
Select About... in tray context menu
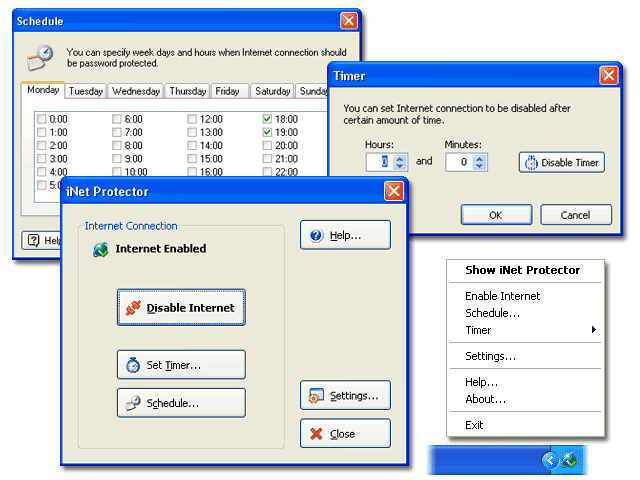coord(525,399)
